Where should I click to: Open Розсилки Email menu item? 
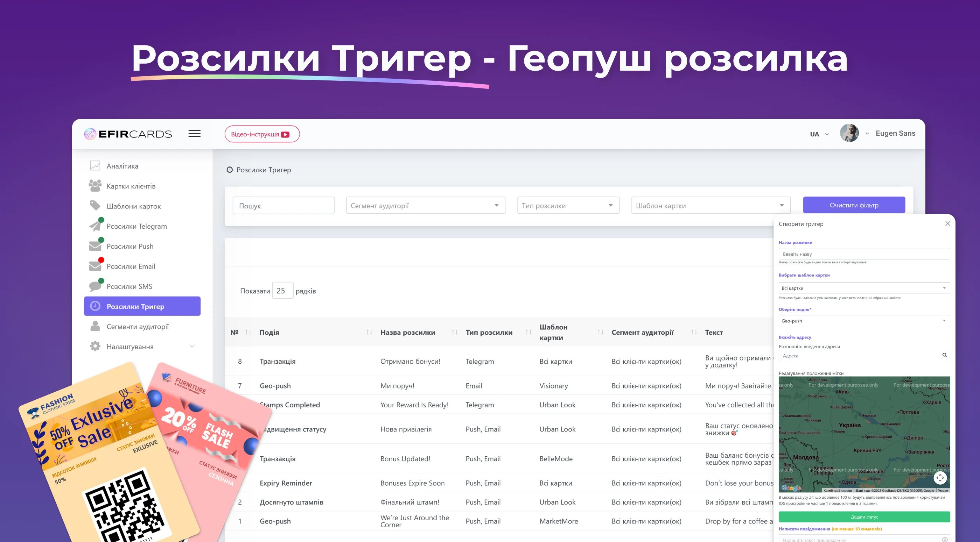(x=131, y=266)
